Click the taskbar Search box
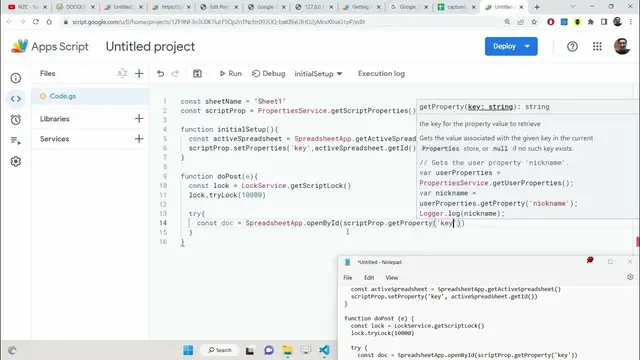 pyautogui.click(x=220, y=350)
